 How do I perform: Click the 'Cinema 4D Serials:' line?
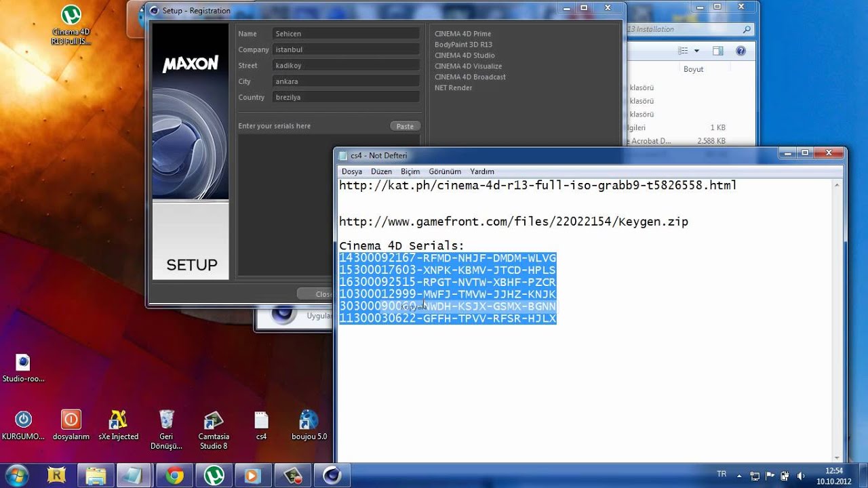[x=402, y=246]
